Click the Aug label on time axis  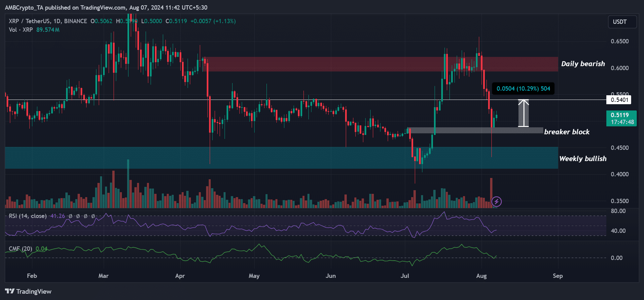(x=481, y=276)
